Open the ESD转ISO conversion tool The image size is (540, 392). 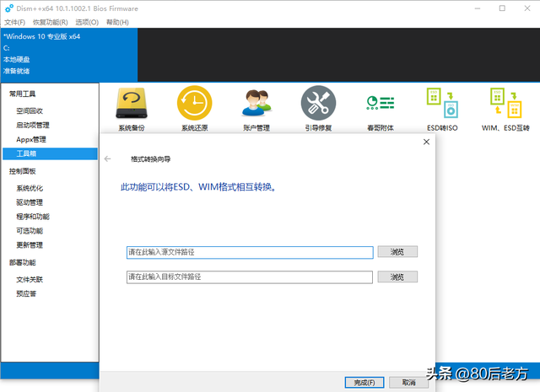click(442, 103)
